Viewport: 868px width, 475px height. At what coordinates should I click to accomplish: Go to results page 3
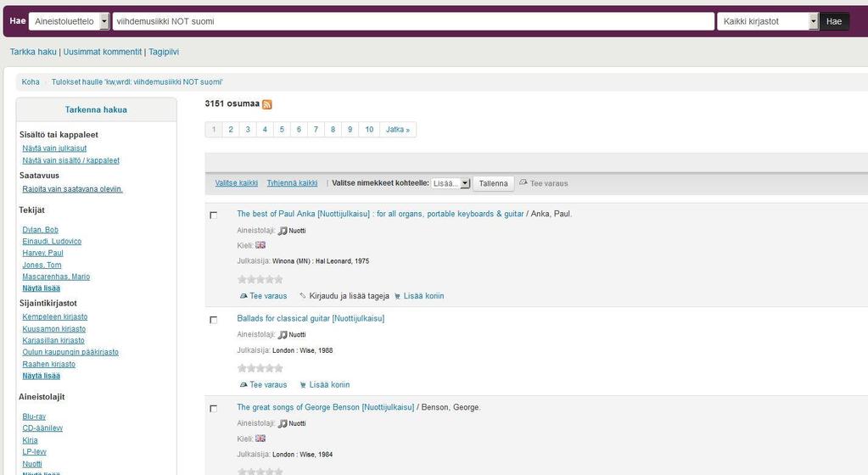tap(248, 130)
